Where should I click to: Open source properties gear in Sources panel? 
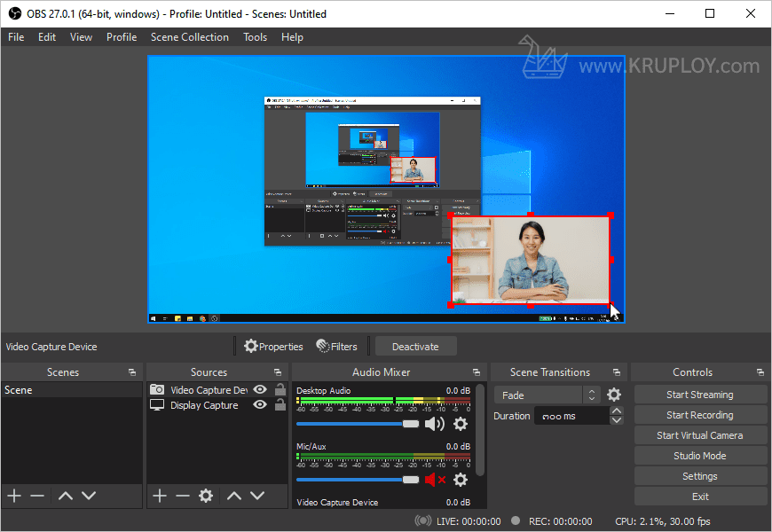206,496
